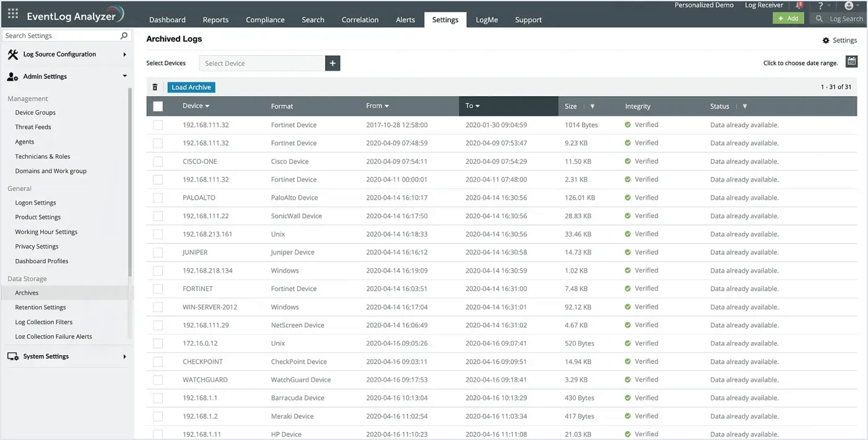Check the FORTINET row checkbox
868x440 pixels.
(158, 289)
